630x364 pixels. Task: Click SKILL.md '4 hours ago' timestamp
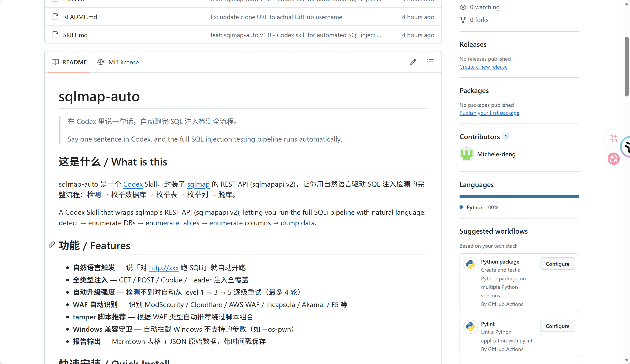[418, 35]
